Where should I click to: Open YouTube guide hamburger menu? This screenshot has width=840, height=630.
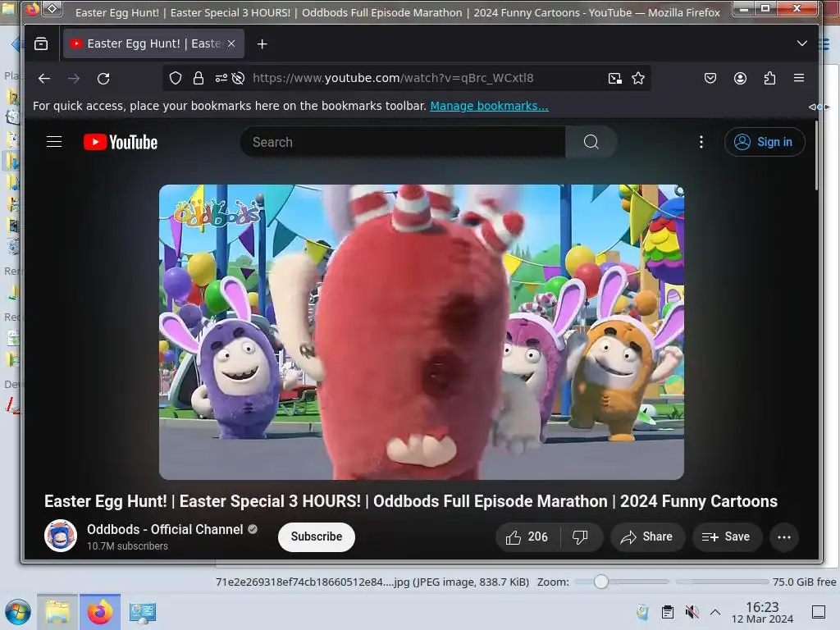pos(54,142)
